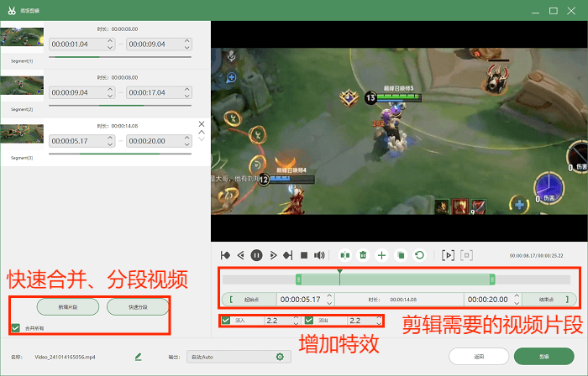This screenshot has height=376, width=588.
Task: Add a new segment with the plus icon
Action: (381, 255)
